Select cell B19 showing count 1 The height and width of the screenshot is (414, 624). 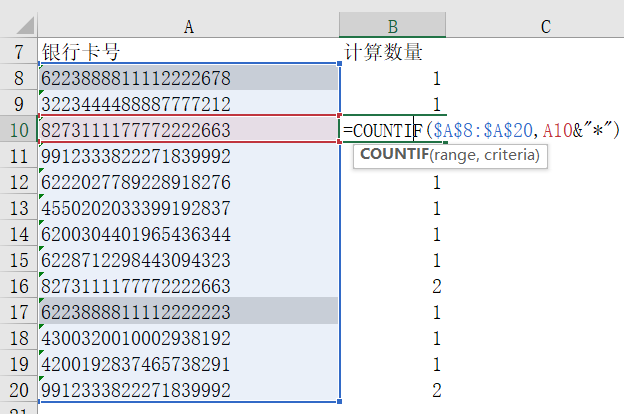tap(392, 363)
